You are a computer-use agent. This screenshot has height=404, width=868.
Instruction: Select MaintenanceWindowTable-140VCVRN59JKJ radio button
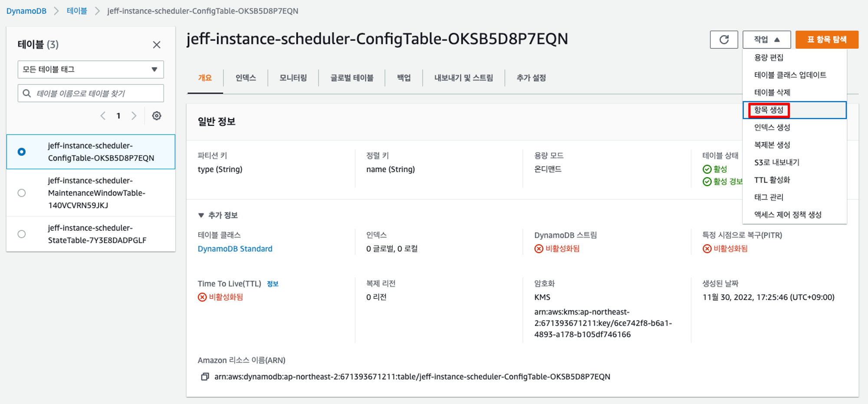pos(22,193)
